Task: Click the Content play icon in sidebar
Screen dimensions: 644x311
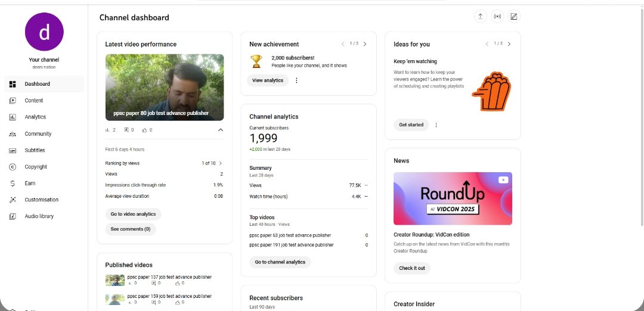Action: point(13,101)
